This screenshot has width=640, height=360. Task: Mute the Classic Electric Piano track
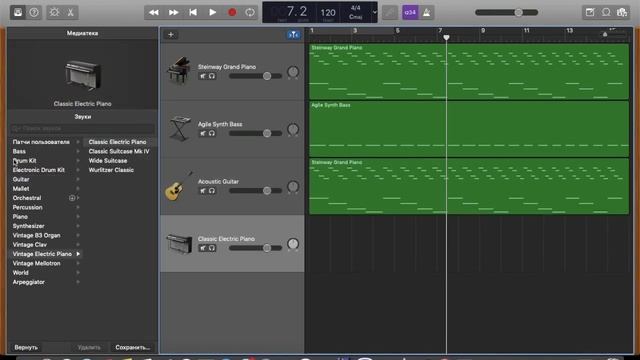(x=203, y=248)
